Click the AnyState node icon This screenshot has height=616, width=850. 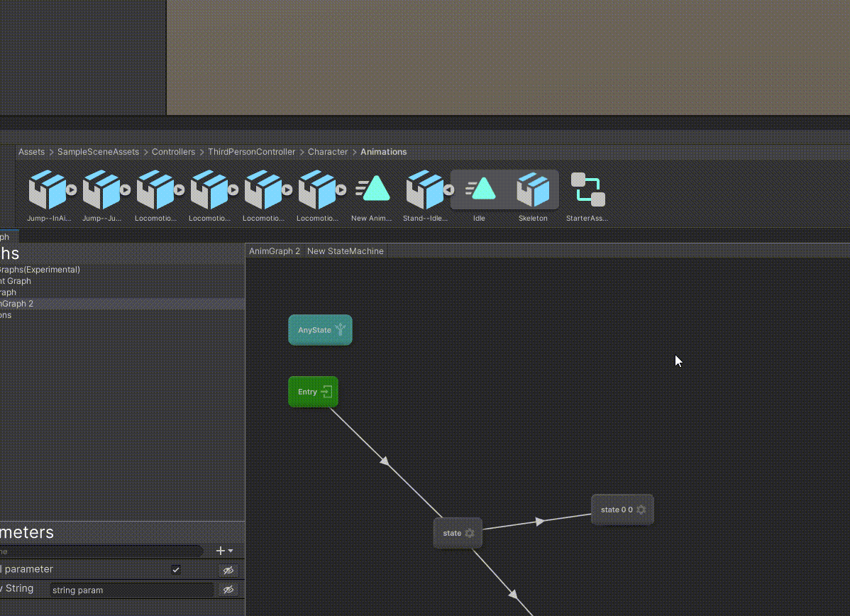(341, 329)
